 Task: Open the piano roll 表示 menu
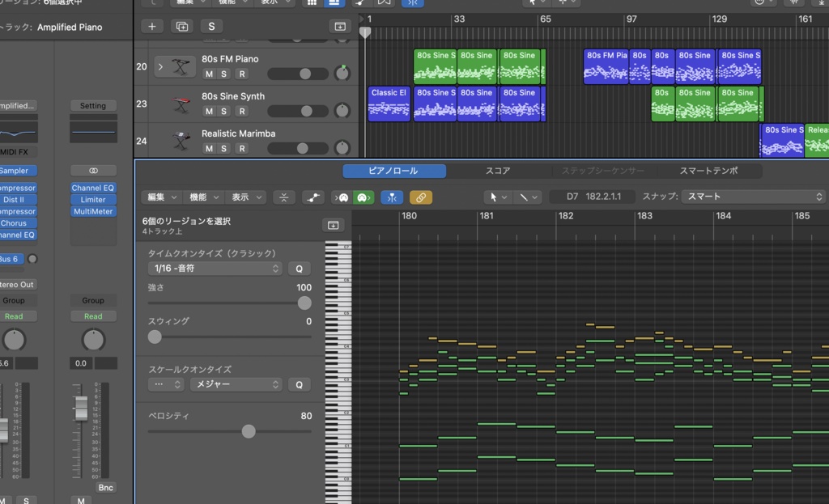pos(246,197)
